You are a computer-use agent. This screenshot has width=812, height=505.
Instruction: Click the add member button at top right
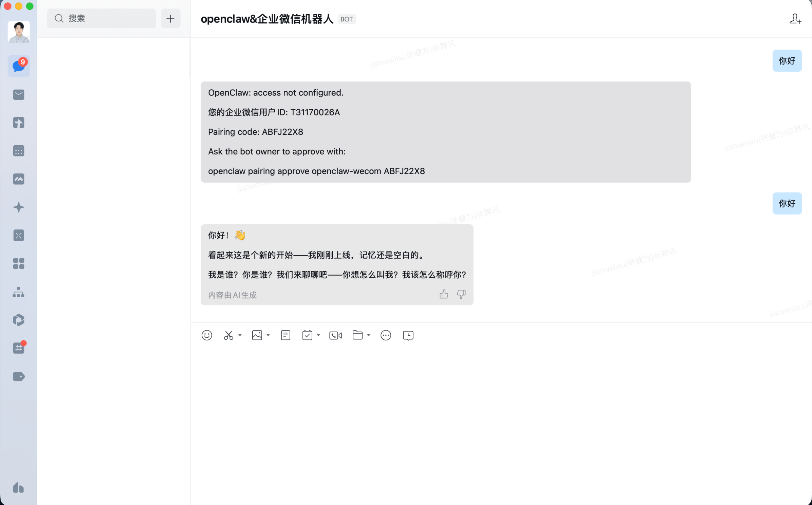795,19
